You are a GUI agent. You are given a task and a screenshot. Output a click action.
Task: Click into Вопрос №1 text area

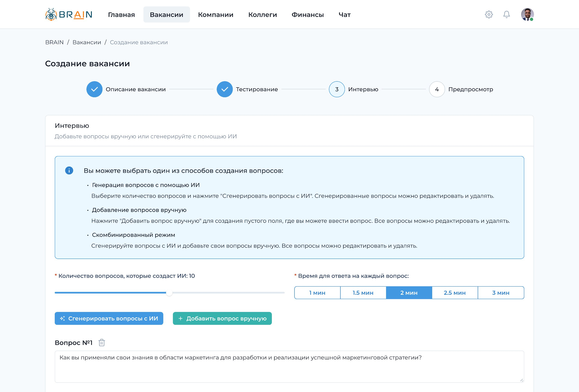289,367
